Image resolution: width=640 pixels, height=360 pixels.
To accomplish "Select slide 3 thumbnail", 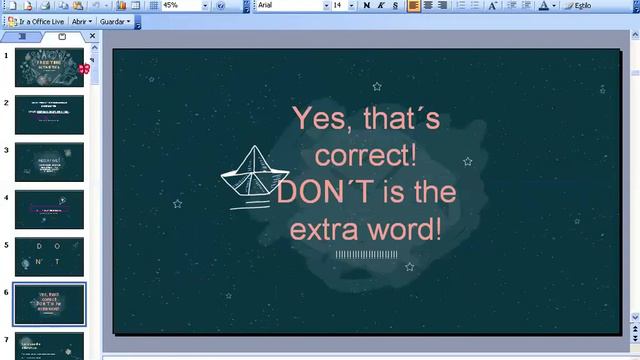I will 49,162.
